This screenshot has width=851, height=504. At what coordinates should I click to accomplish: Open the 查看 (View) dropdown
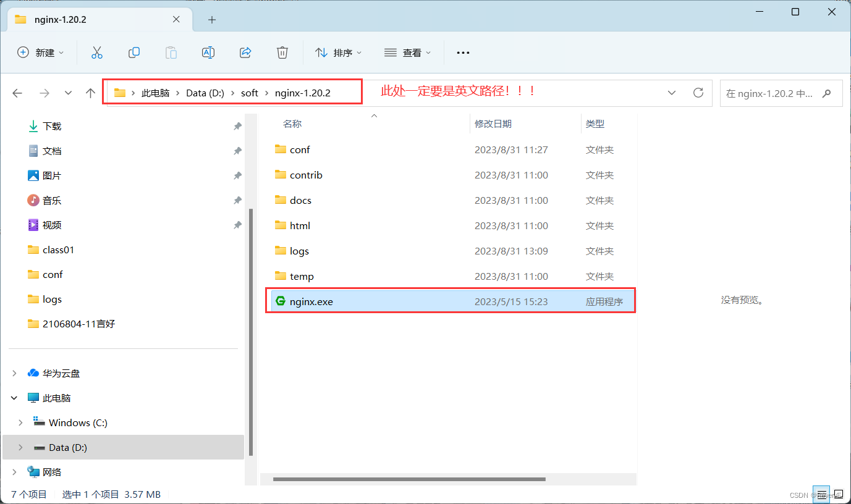[x=407, y=53]
